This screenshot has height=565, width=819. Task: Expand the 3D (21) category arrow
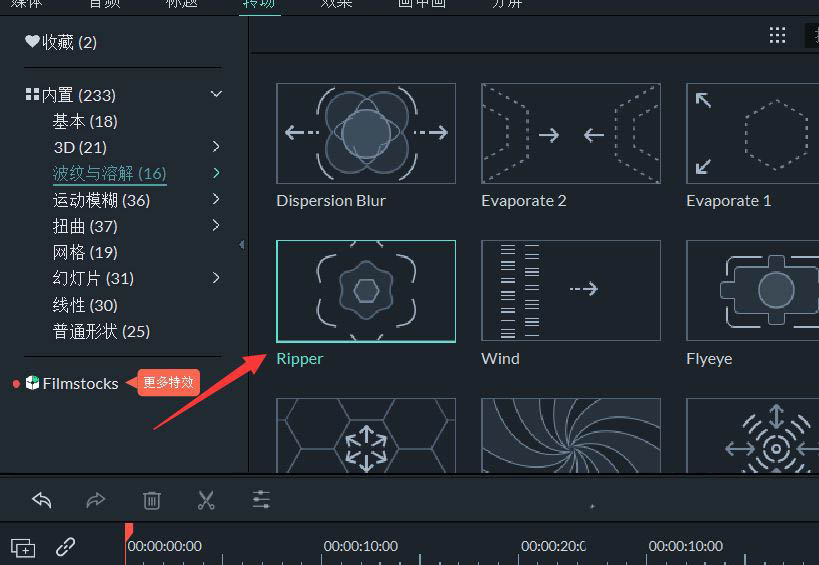(216, 147)
